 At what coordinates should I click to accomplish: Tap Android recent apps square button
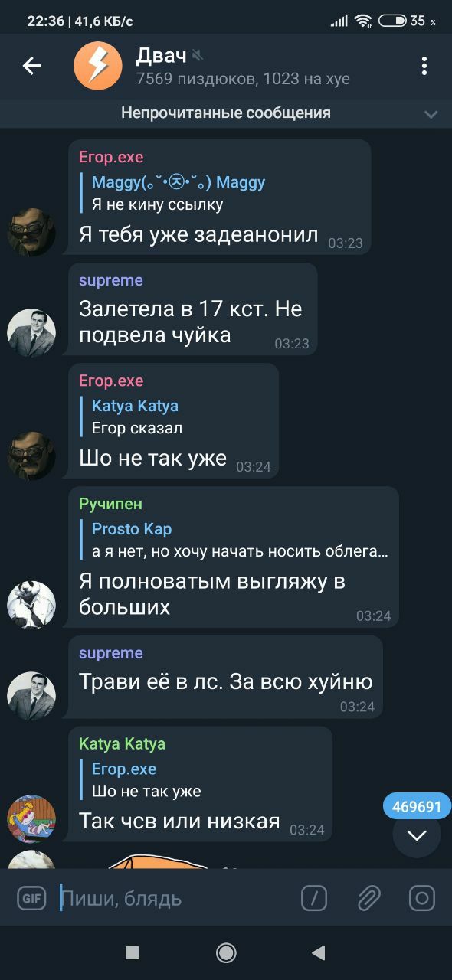coord(132,952)
